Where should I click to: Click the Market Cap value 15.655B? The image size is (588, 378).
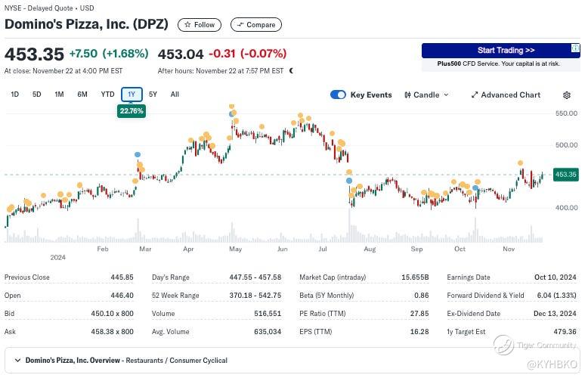[415, 277]
